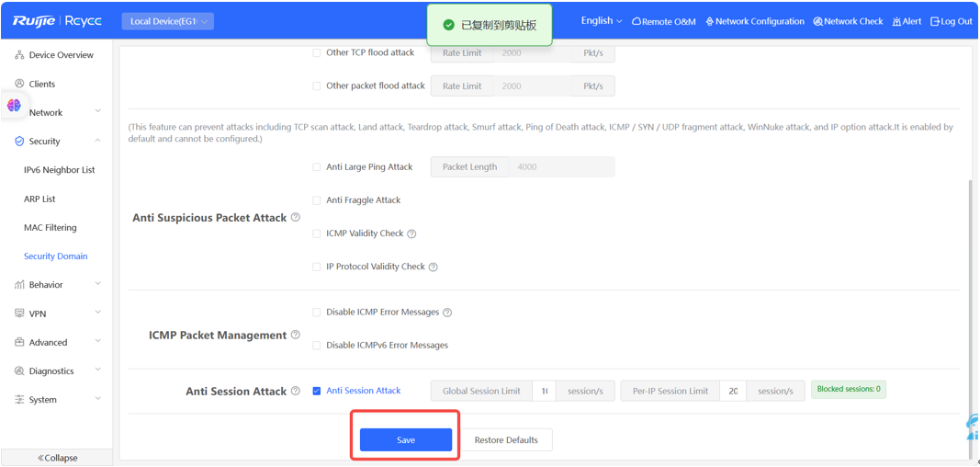Check Disable ICMPv6 Error Messages
This screenshot has width=980, height=467.
click(x=316, y=345)
